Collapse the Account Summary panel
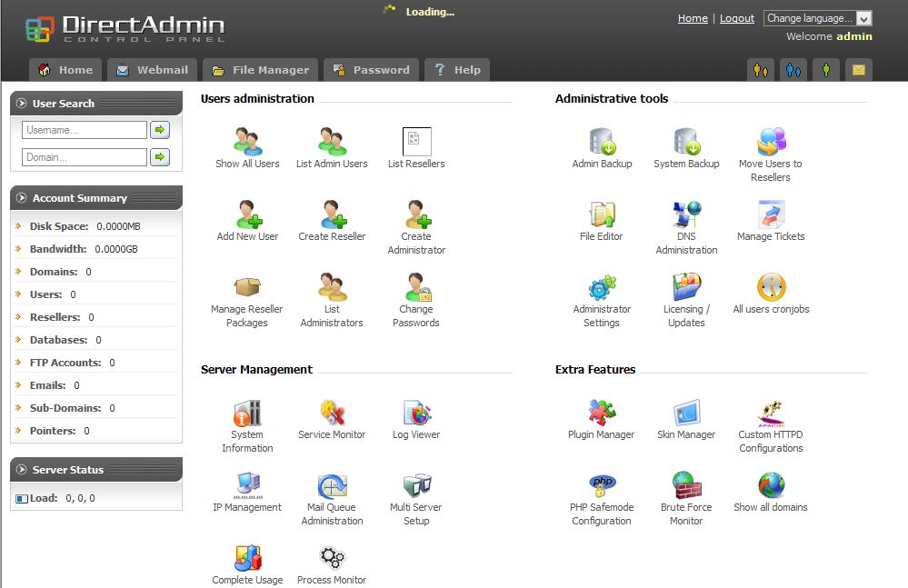This screenshot has width=908, height=588. pyautogui.click(x=22, y=198)
